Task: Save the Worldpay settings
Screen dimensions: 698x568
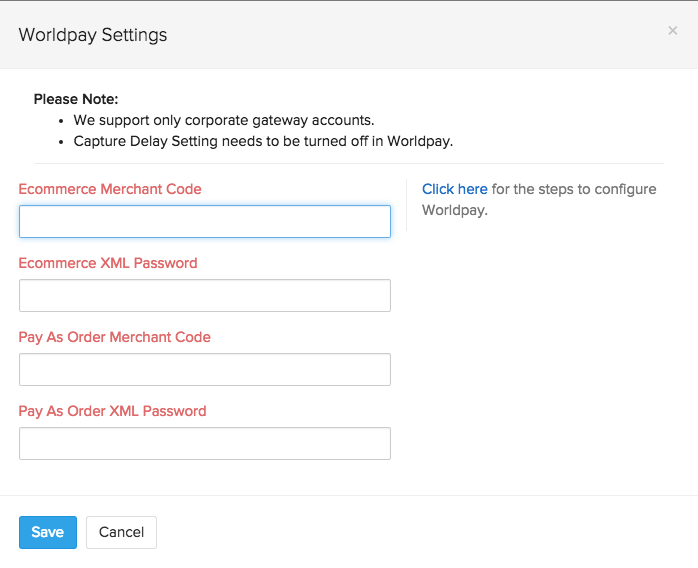Action: coord(47,532)
